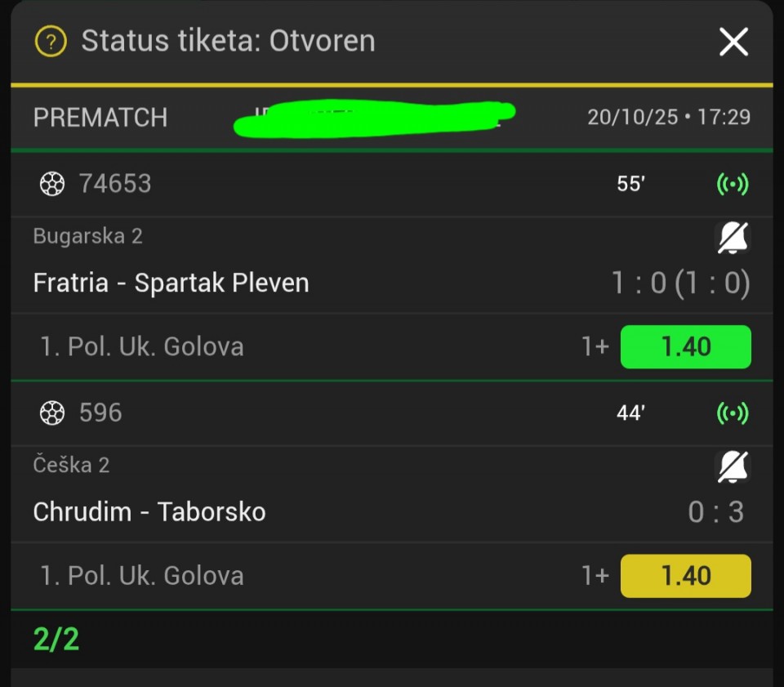Click the 0 : 3 score
784x687 pixels.
(715, 512)
